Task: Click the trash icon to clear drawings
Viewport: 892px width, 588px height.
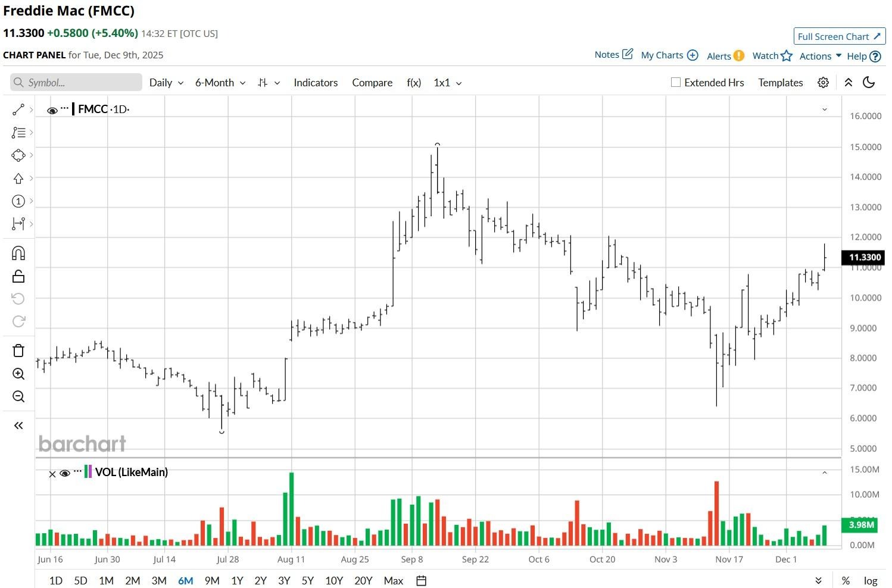Action: coord(18,350)
